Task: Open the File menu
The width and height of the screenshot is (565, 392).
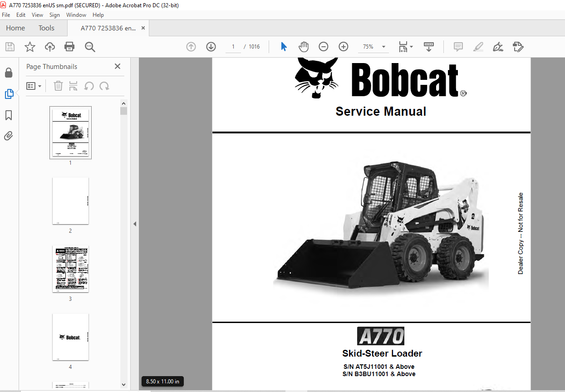Action: click(6, 15)
